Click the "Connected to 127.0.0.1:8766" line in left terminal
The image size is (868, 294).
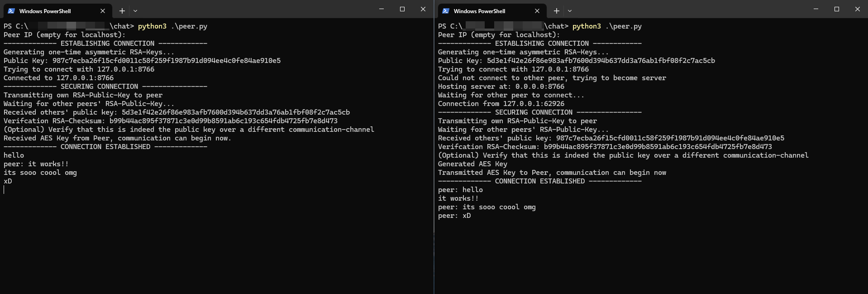pos(59,78)
